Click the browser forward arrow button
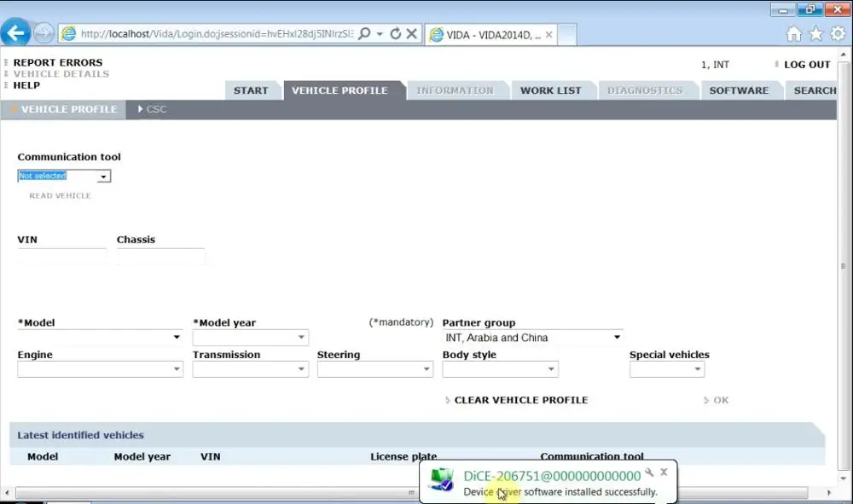 44,34
